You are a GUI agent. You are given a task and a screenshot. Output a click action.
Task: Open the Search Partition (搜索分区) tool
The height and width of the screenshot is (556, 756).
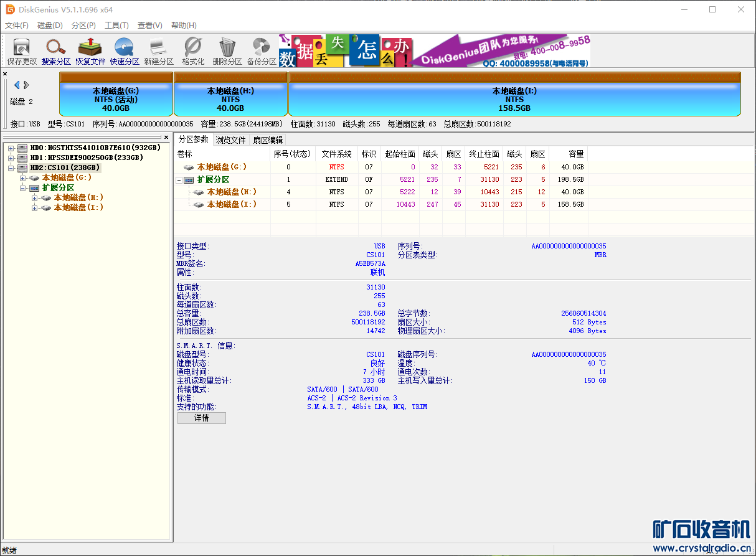coord(56,51)
